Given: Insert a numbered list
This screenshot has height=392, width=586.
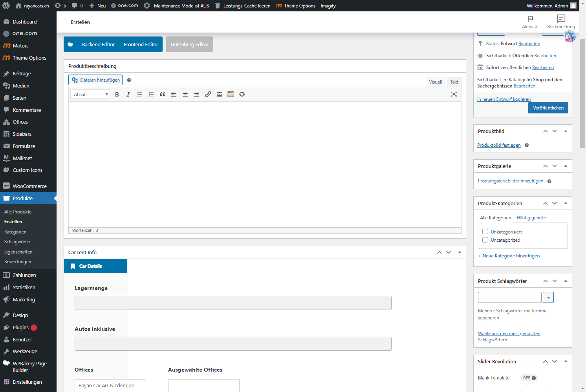Looking at the screenshot, I should (x=151, y=94).
